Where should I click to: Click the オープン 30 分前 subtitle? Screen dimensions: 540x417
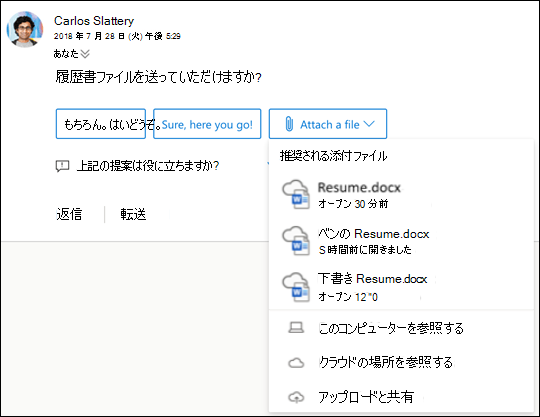(353, 204)
